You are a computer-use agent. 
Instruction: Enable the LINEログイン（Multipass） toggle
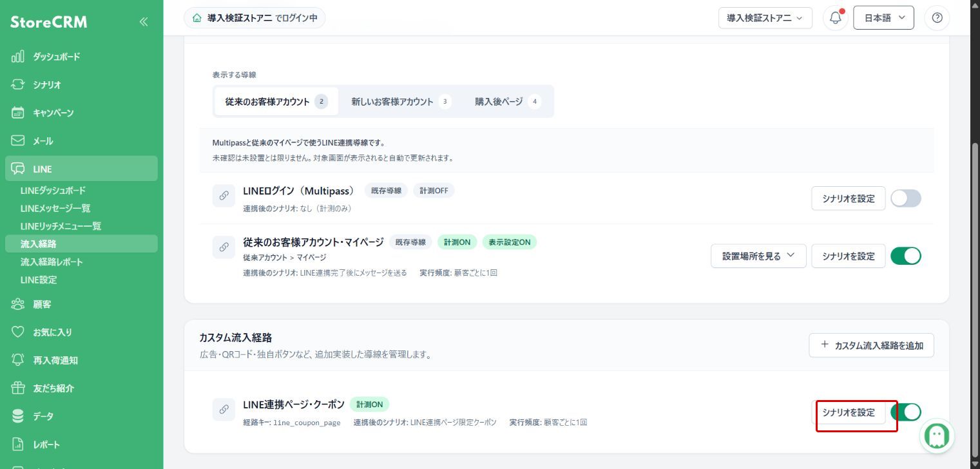coord(906,198)
